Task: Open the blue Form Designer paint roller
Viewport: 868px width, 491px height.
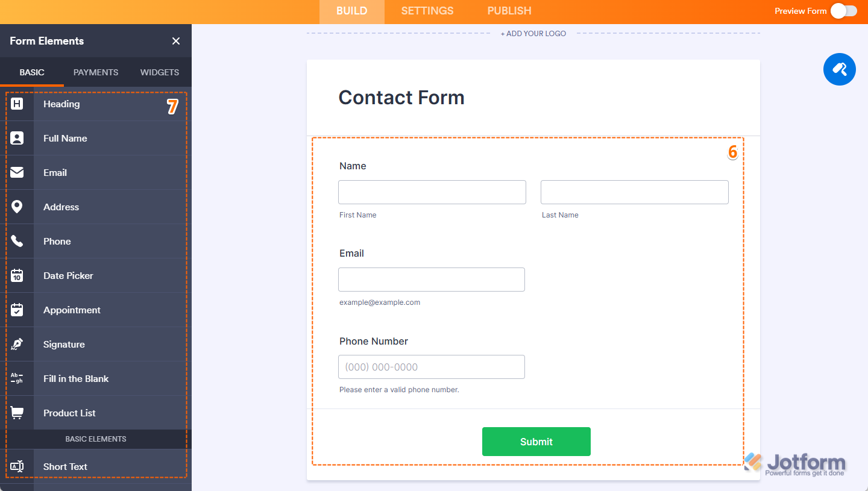Action: tap(839, 69)
